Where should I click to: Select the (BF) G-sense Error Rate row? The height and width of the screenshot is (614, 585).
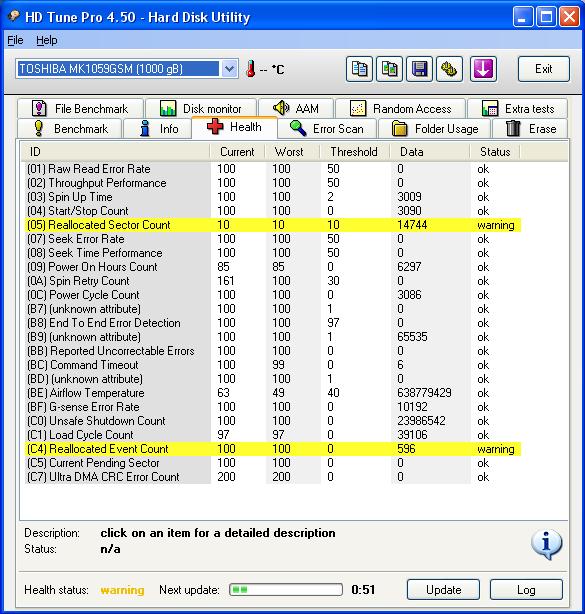(x=273, y=407)
